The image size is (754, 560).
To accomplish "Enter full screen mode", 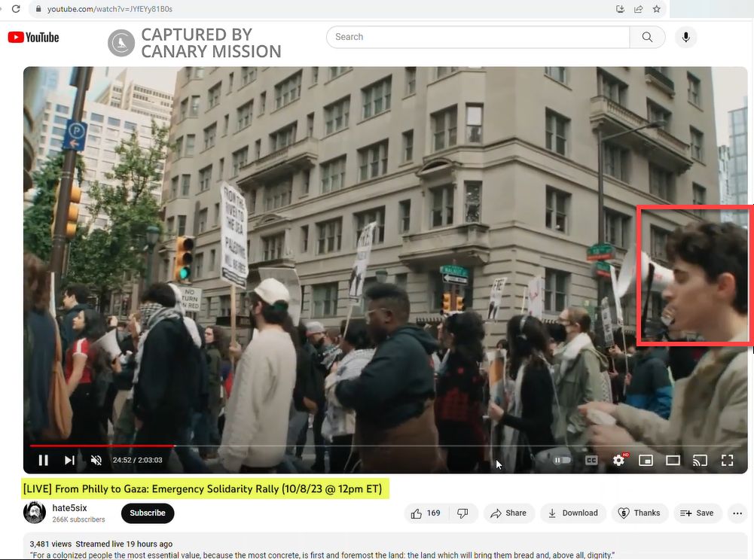I will pyautogui.click(x=727, y=460).
